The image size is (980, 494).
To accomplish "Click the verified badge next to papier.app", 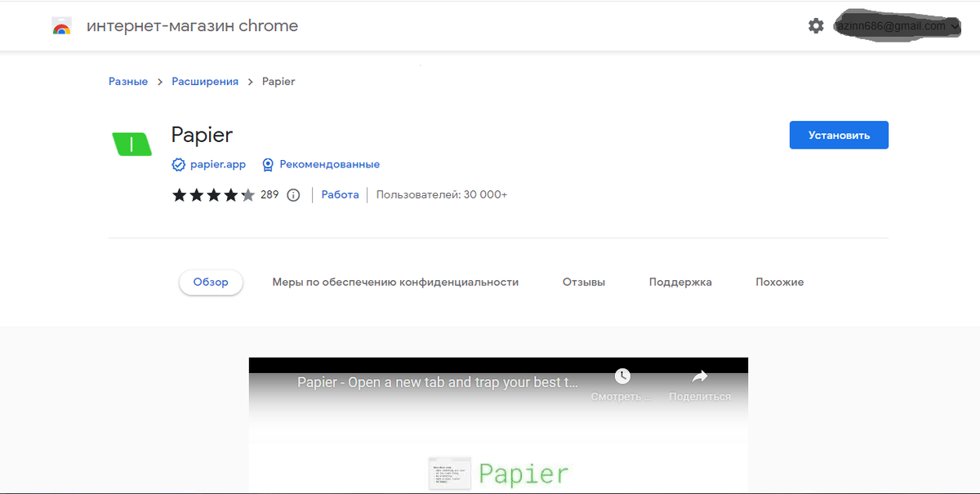I will tap(178, 164).
